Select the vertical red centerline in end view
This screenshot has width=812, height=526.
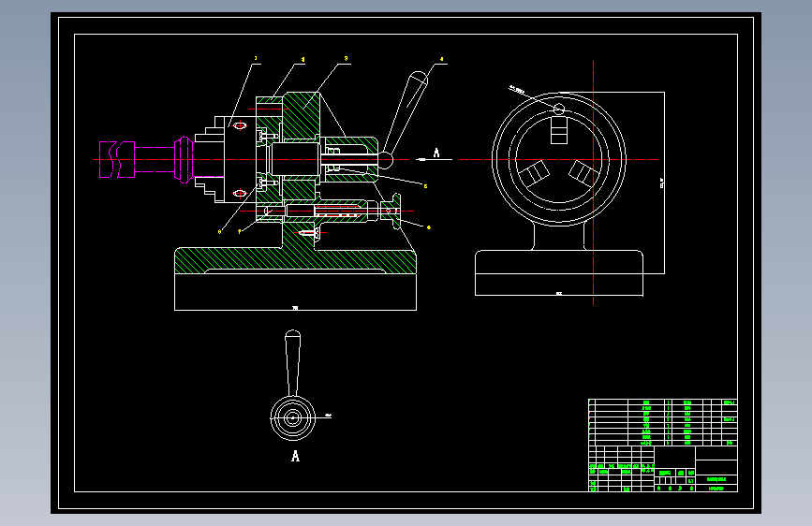click(x=594, y=183)
